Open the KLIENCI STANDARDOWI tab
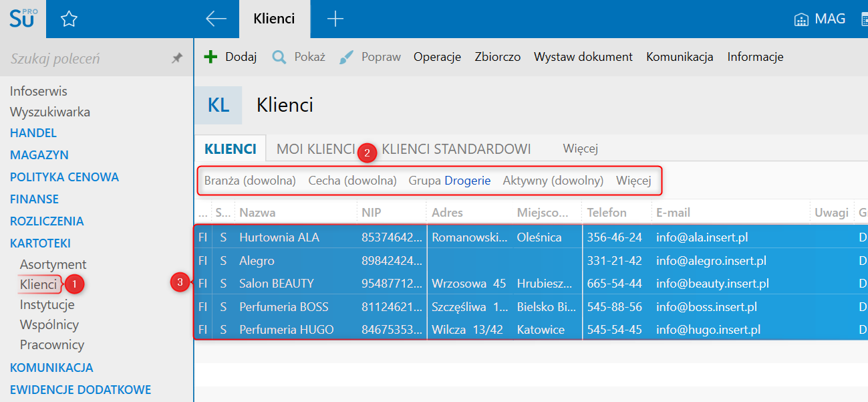The height and width of the screenshot is (402, 868). [x=456, y=148]
